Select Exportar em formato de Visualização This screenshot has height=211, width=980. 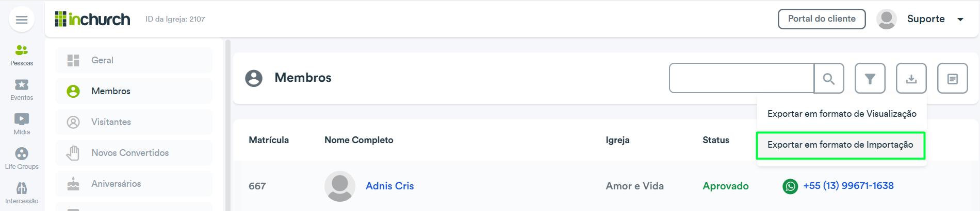point(842,114)
